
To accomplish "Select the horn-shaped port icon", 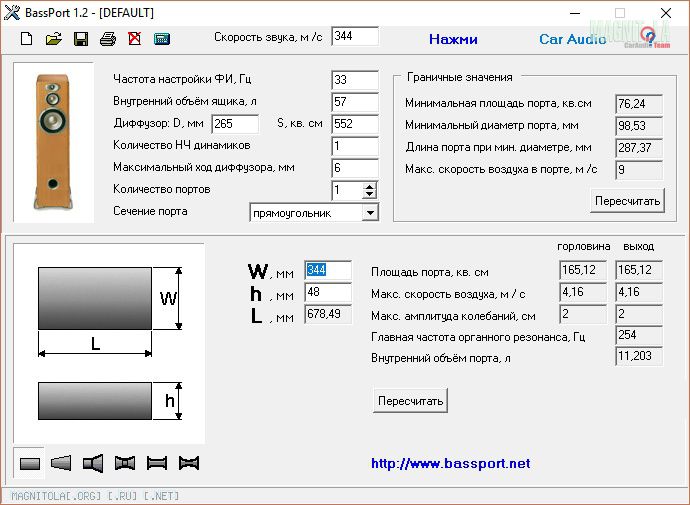I will point(93,463).
